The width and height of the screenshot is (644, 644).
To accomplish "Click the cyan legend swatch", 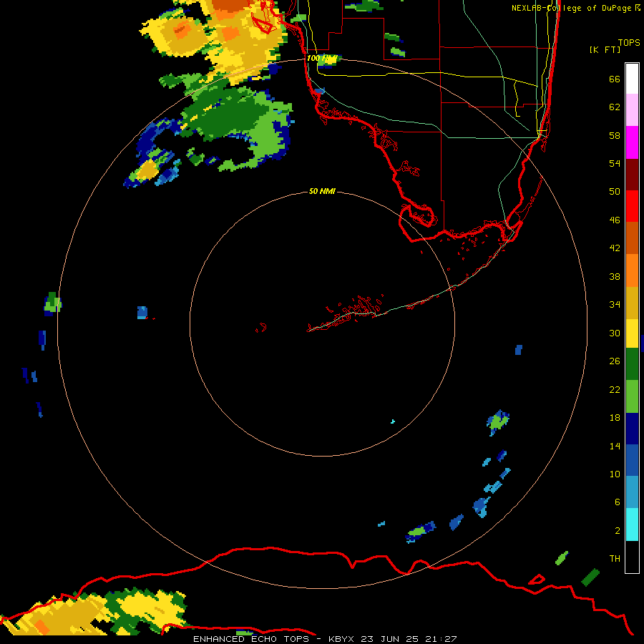I will (632, 525).
